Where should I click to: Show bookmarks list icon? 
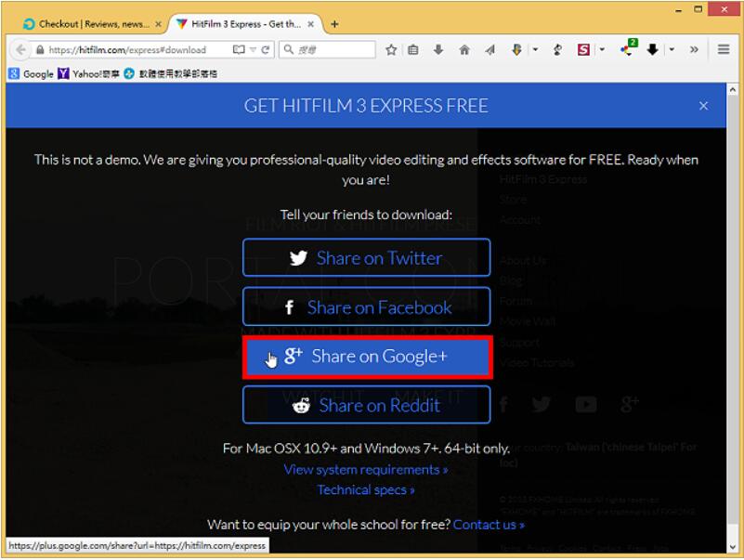(413, 49)
